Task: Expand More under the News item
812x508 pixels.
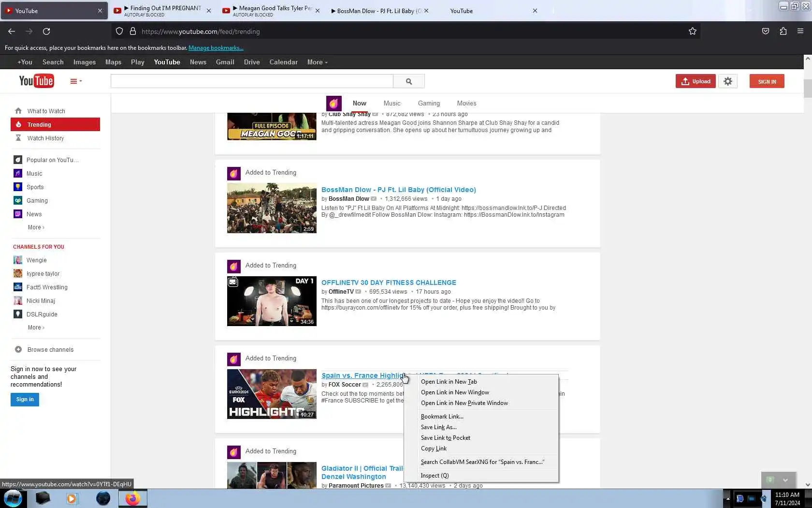Action: click(x=36, y=227)
